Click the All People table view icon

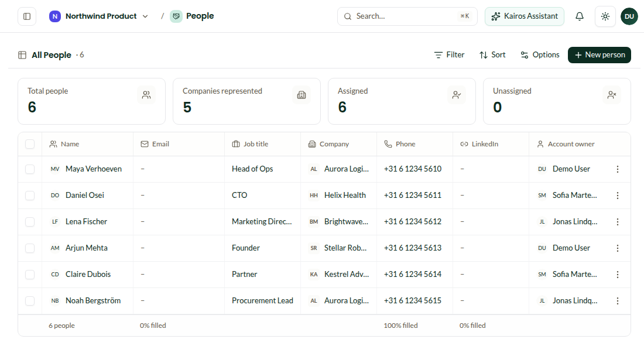pyautogui.click(x=22, y=55)
